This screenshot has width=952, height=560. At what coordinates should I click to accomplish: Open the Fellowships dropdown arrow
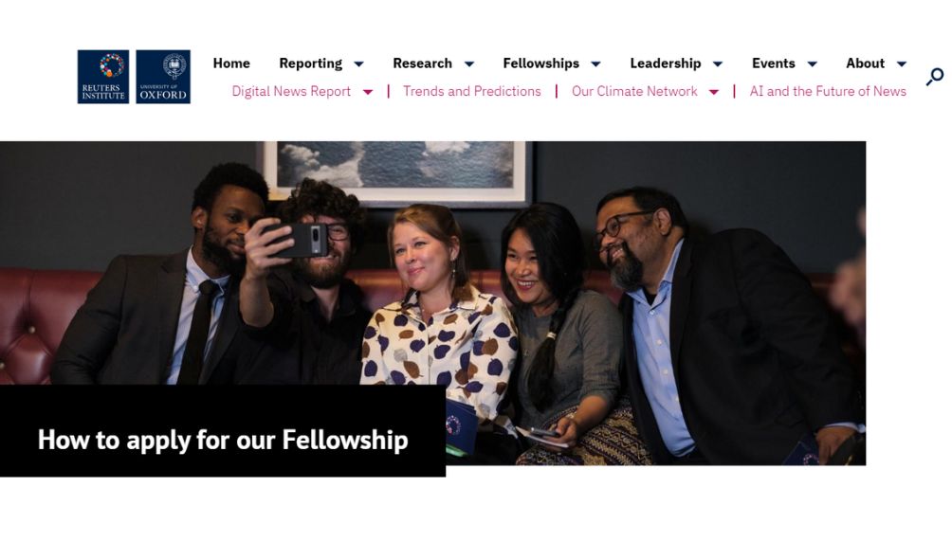click(x=595, y=64)
